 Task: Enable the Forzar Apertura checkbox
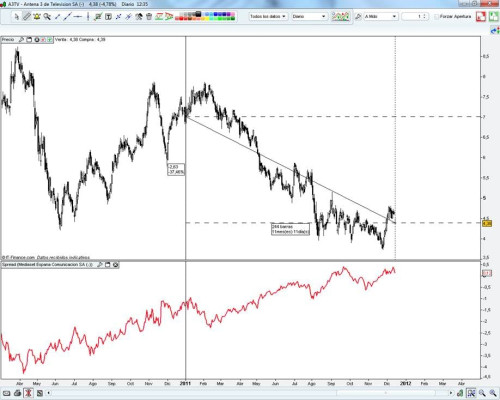pos(436,16)
